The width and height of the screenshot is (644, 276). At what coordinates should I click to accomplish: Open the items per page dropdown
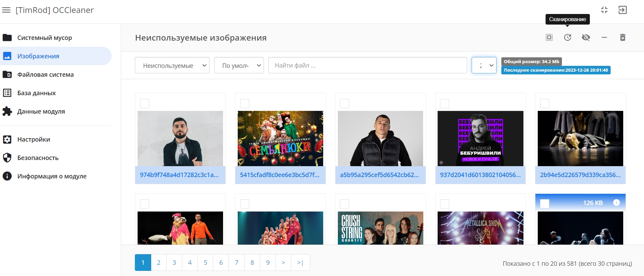click(484, 66)
